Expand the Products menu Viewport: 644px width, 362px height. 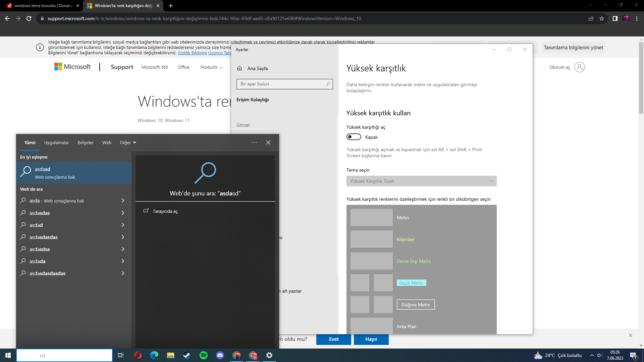211,67
